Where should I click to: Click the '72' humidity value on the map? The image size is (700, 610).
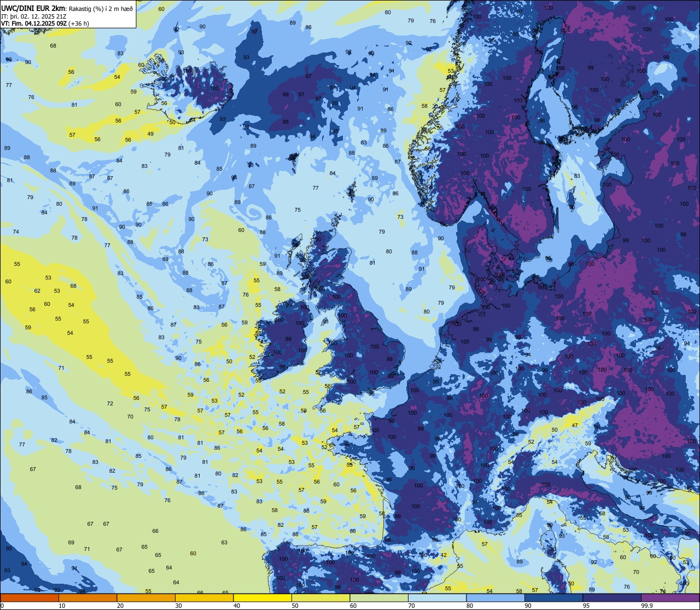[x=110, y=403]
